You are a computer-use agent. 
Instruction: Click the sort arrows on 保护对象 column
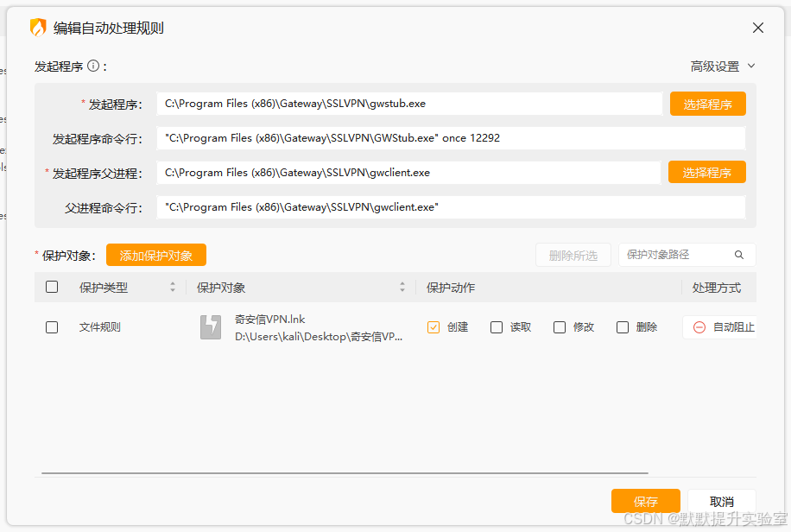pyautogui.click(x=402, y=288)
